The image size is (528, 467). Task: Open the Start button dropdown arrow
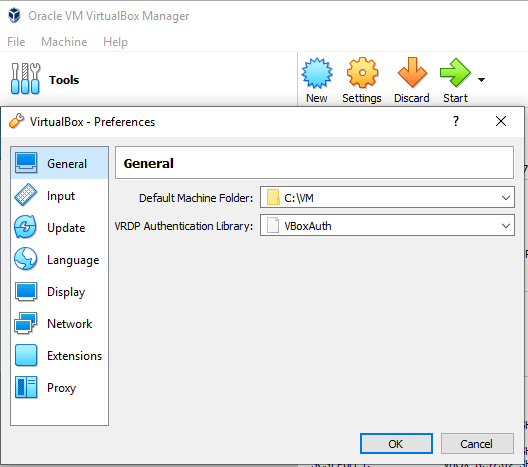pyautogui.click(x=482, y=80)
